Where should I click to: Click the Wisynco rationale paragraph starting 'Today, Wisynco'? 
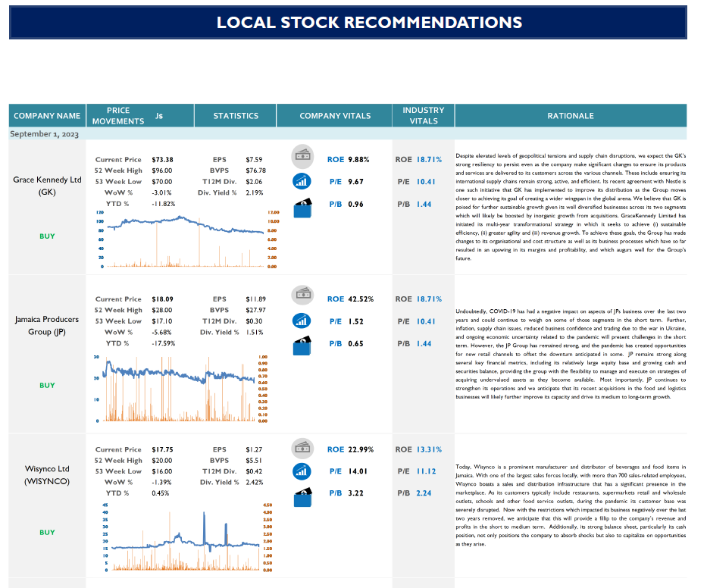571,505
